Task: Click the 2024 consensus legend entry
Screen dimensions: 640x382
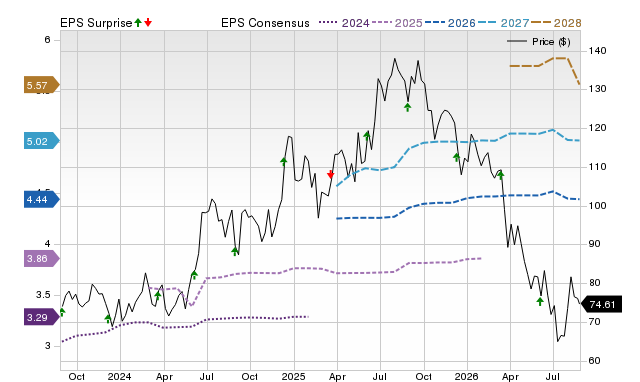Action: 344,23
